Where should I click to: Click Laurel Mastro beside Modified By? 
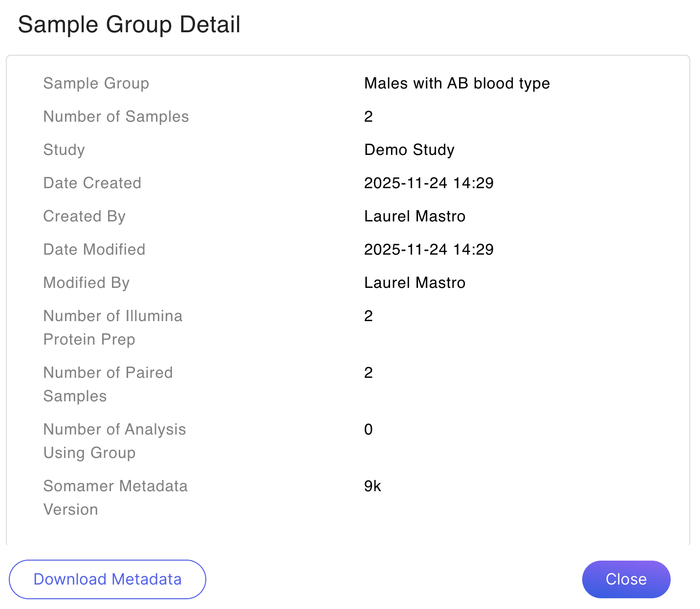tap(415, 283)
